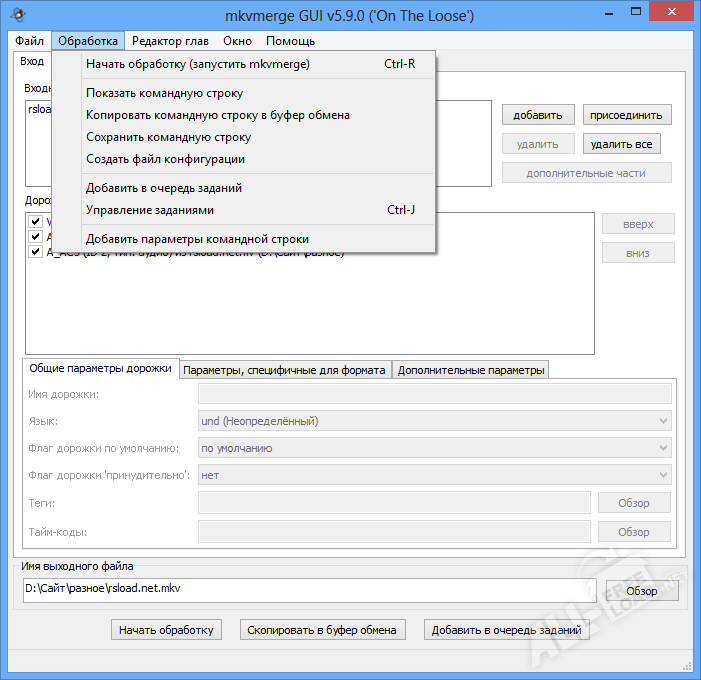Click Сохранить командную строку menu entry

[x=168, y=137]
